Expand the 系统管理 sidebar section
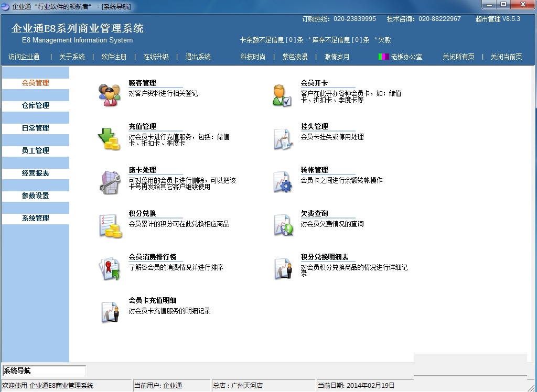 coord(36,218)
